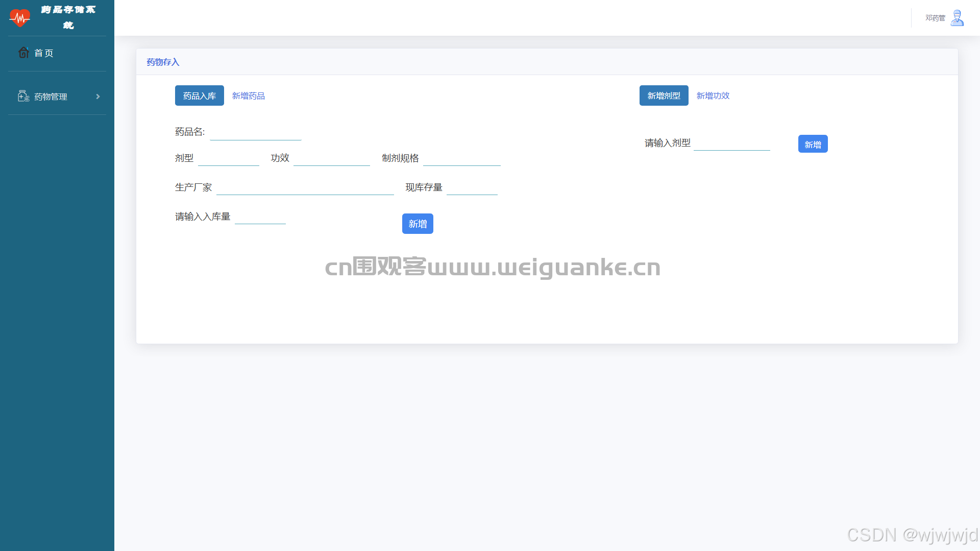This screenshot has height=551, width=980.
Task: Switch to the 药品入库 tab
Action: point(200,95)
